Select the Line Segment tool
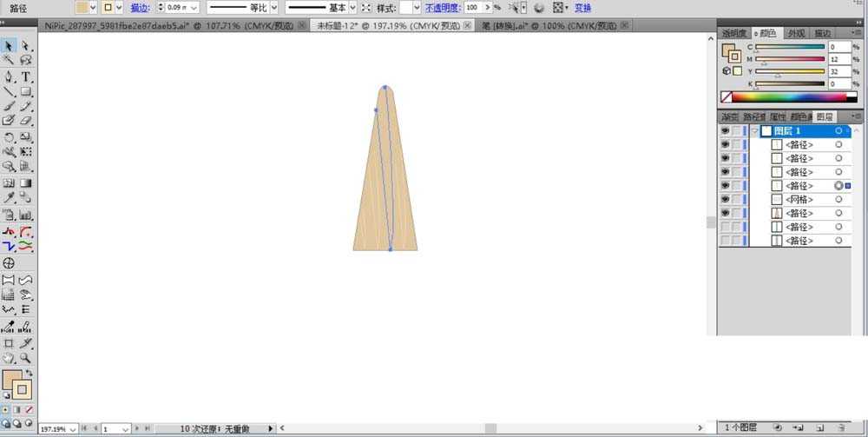Screen dimensions: 868x437 [x=9, y=91]
